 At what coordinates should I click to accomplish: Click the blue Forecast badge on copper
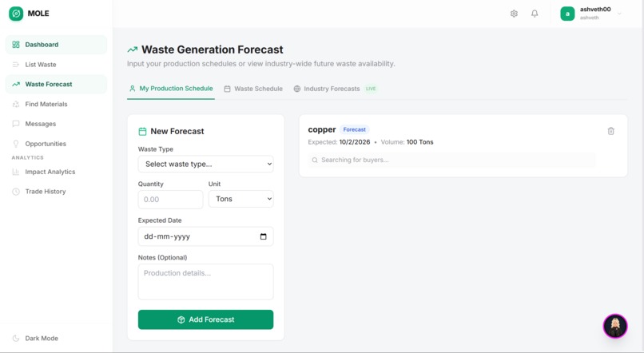[x=355, y=129]
